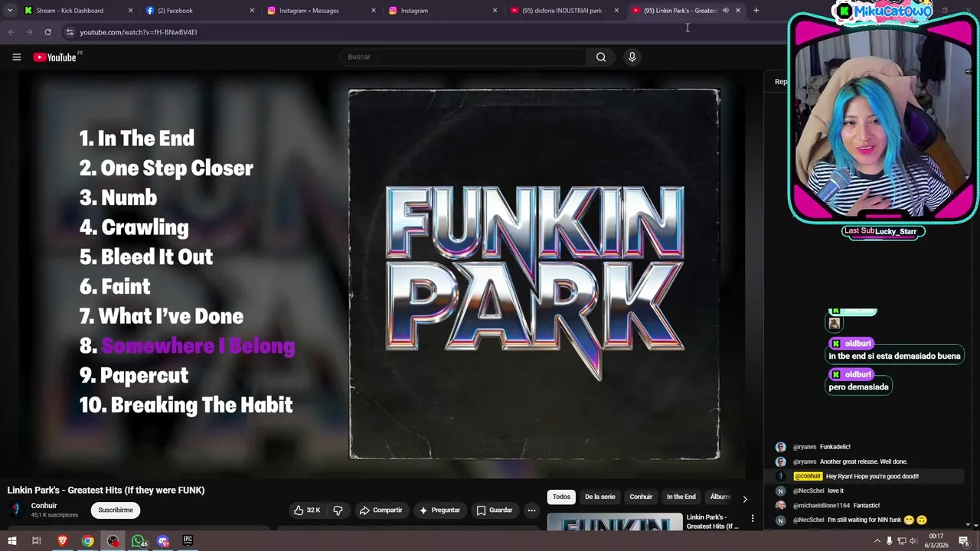This screenshot has width=980, height=551.
Task: Open more actions ellipsis under video
Action: tap(531, 510)
